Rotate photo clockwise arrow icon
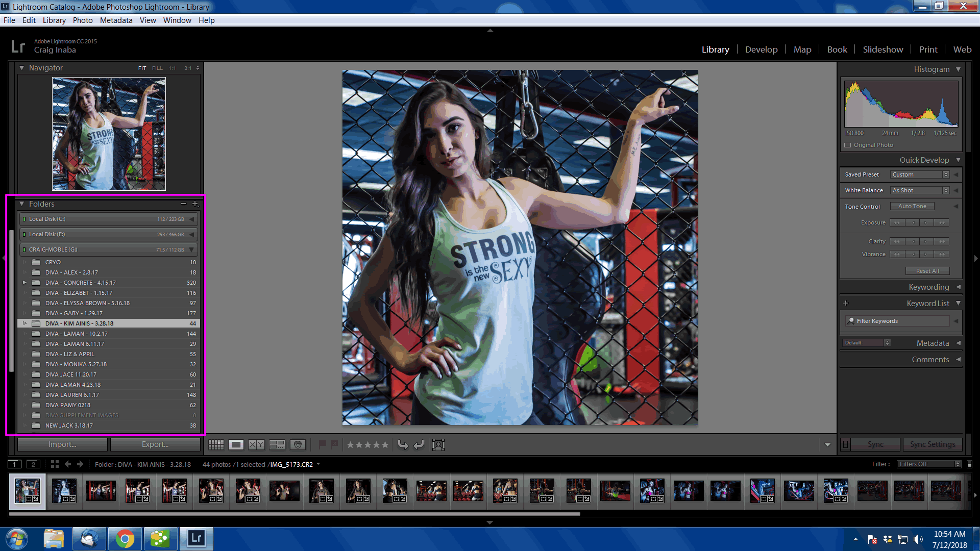Screen dimensions: 980x551 pyautogui.click(x=419, y=445)
